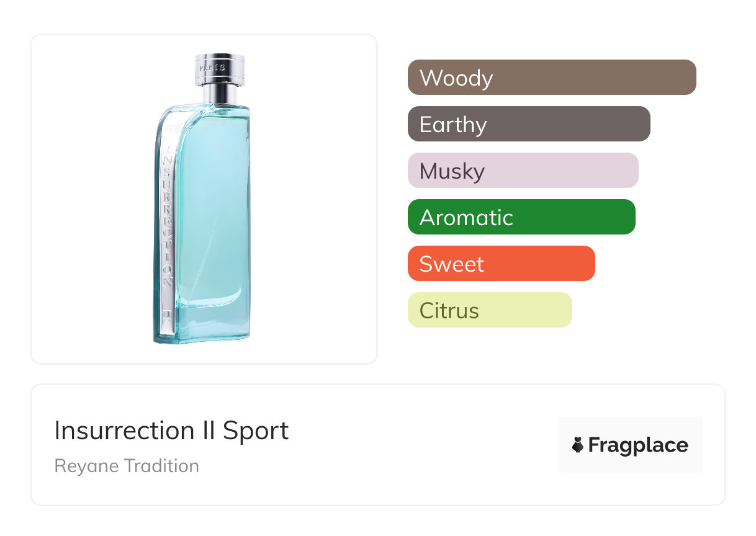Image resolution: width=756 pixels, height=536 pixels.
Task: Click the Citrus text label
Action: pyautogui.click(x=449, y=311)
